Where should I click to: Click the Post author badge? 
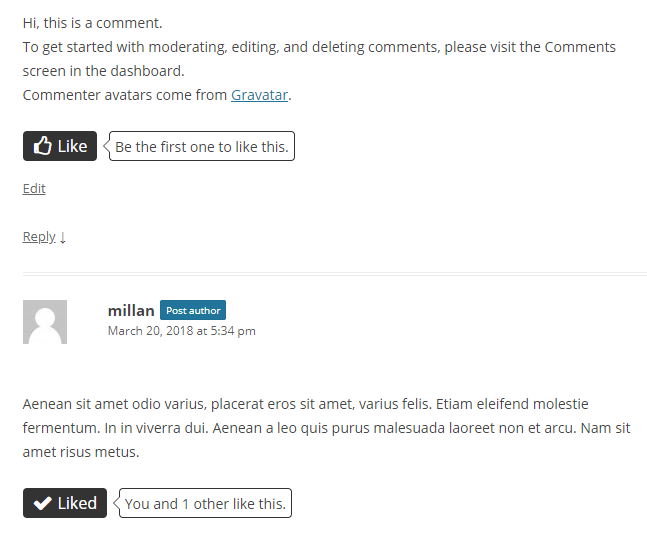click(193, 310)
